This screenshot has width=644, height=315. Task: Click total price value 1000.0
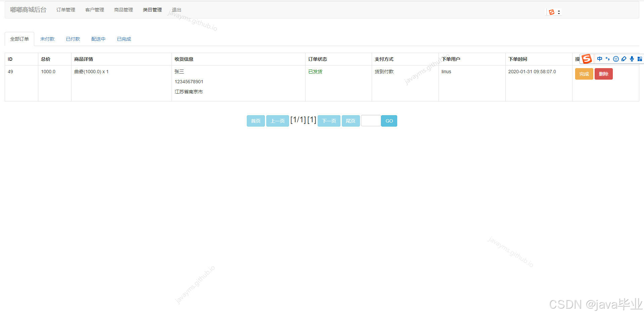click(x=48, y=72)
